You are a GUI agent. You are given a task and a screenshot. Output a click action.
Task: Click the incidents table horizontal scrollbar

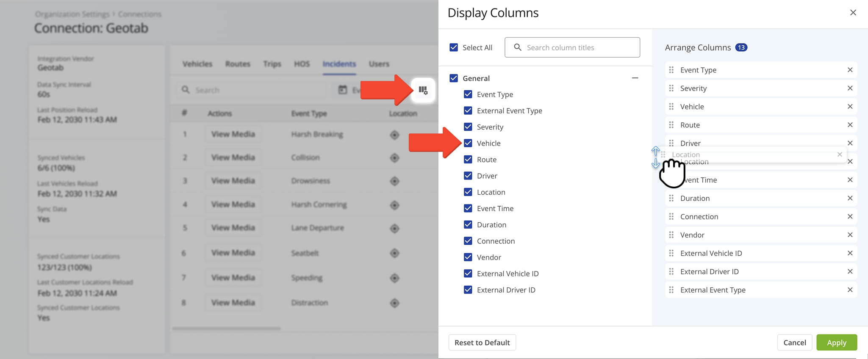coord(226,328)
